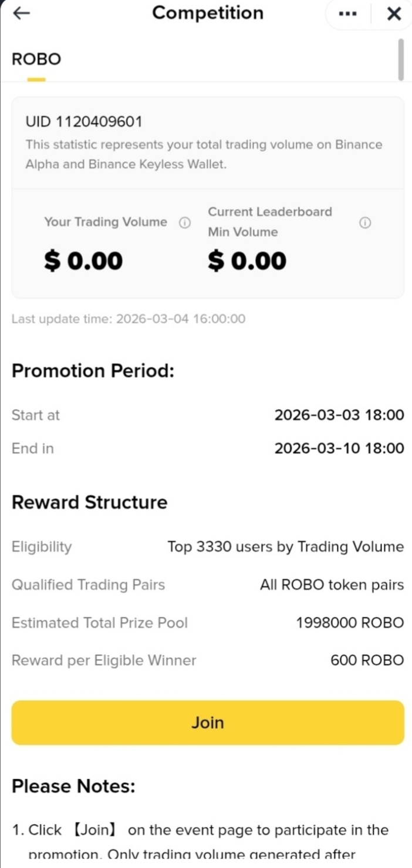The height and width of the screenshot is (868, 412).
Task: Click the 600 ROBO reward value
Action: pyautogui.click(x=367, y=660)
